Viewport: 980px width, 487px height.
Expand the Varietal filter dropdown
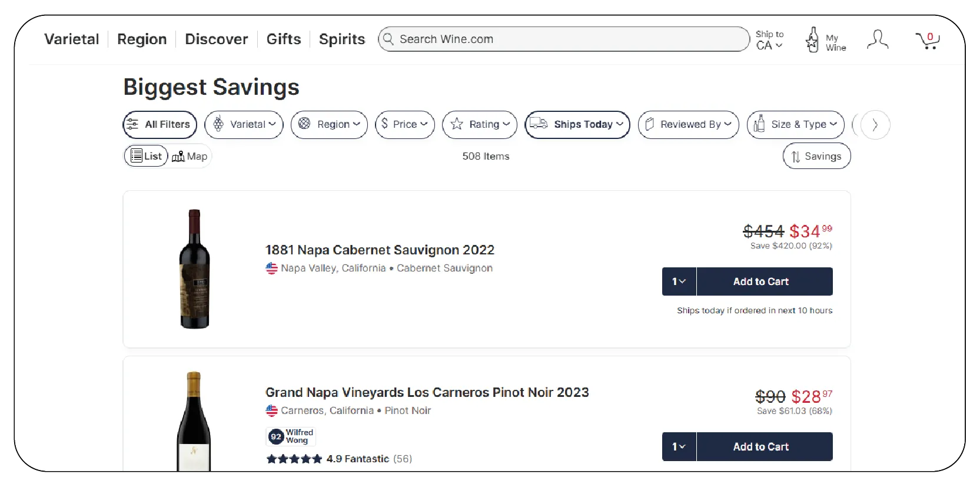pyautogui.click(x=244, y=124)
